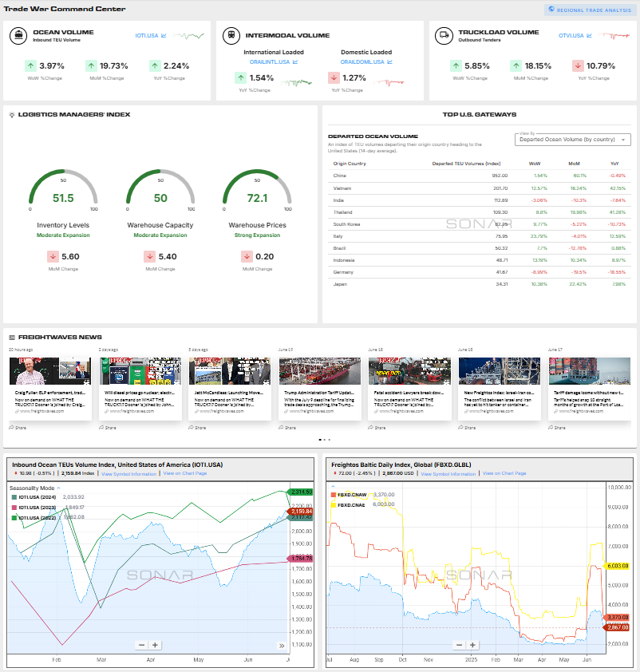Open the View By dropdown for ocean volume
The image size is (640, 672).
(x=573, y=140)
